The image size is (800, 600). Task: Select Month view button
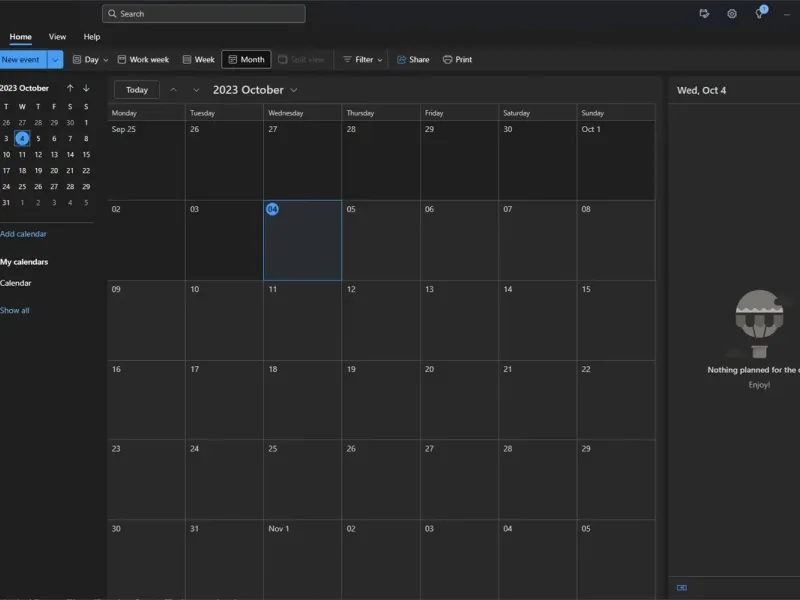246,59
